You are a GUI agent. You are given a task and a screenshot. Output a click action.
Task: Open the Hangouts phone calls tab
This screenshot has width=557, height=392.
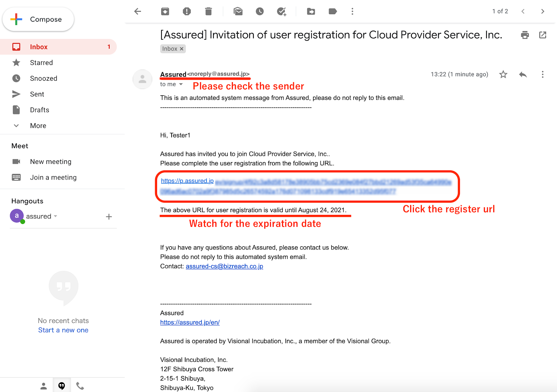pyautogui.click(x=80, y=386)
